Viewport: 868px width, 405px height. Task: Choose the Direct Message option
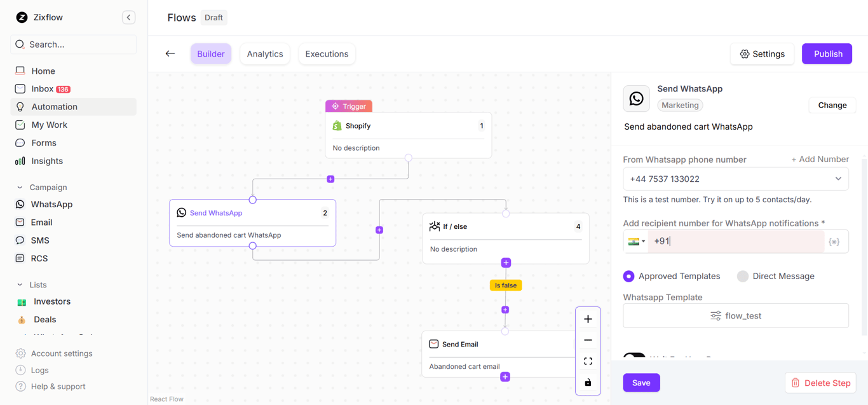742,276
